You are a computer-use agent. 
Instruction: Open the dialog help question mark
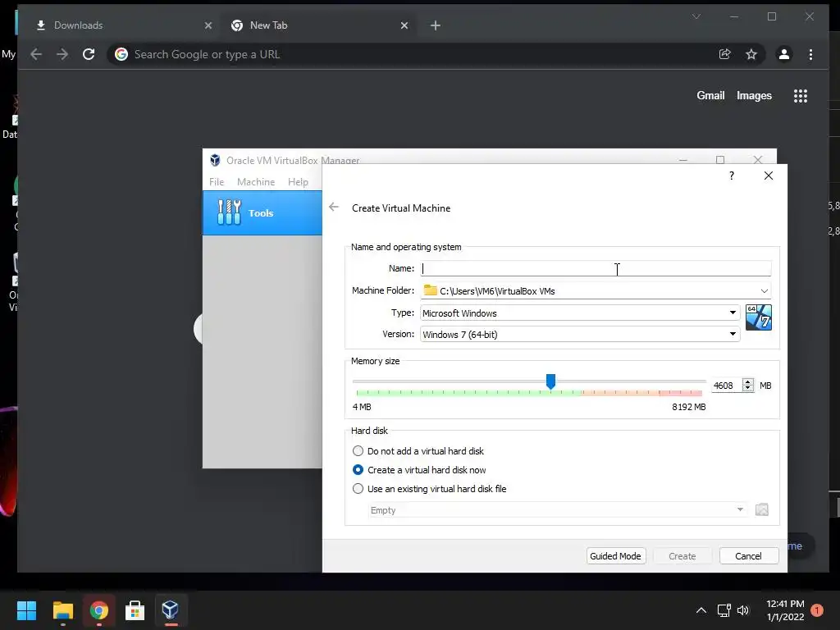pyautogui.click(x=731, y=176)
